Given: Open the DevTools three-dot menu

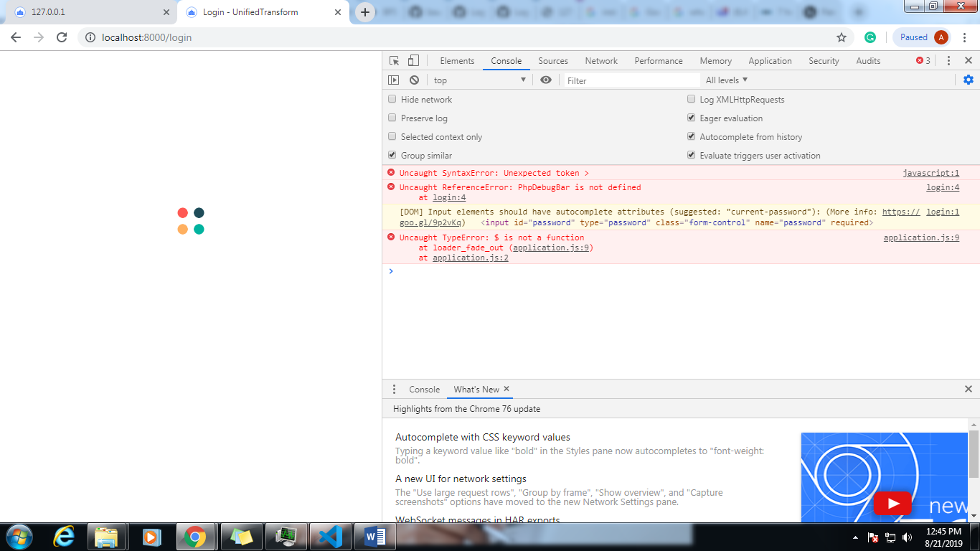Looking at the screenshot, I should 948,60.
